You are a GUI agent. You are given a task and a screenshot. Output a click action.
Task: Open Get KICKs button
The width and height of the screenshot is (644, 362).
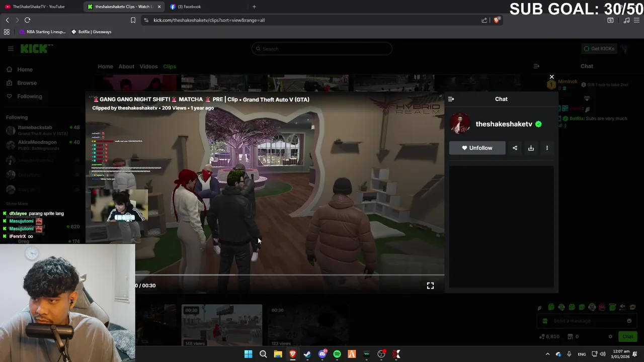599,49
